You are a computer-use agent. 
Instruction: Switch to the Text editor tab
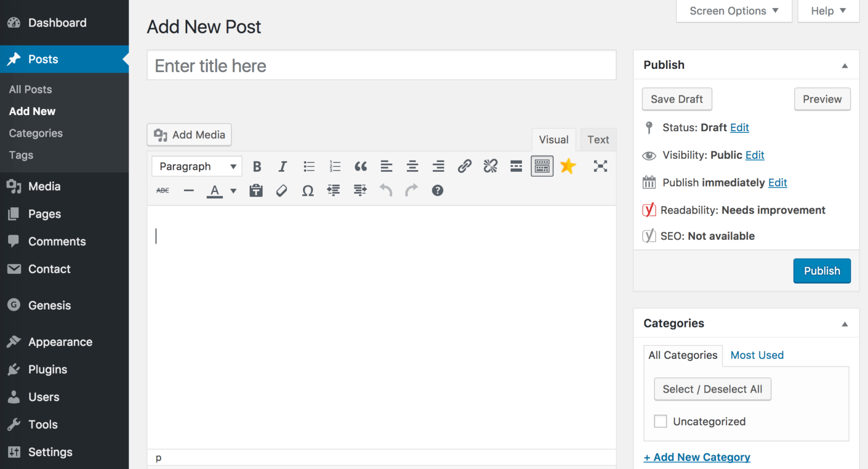pyautogui.click(x=598, y=140)
